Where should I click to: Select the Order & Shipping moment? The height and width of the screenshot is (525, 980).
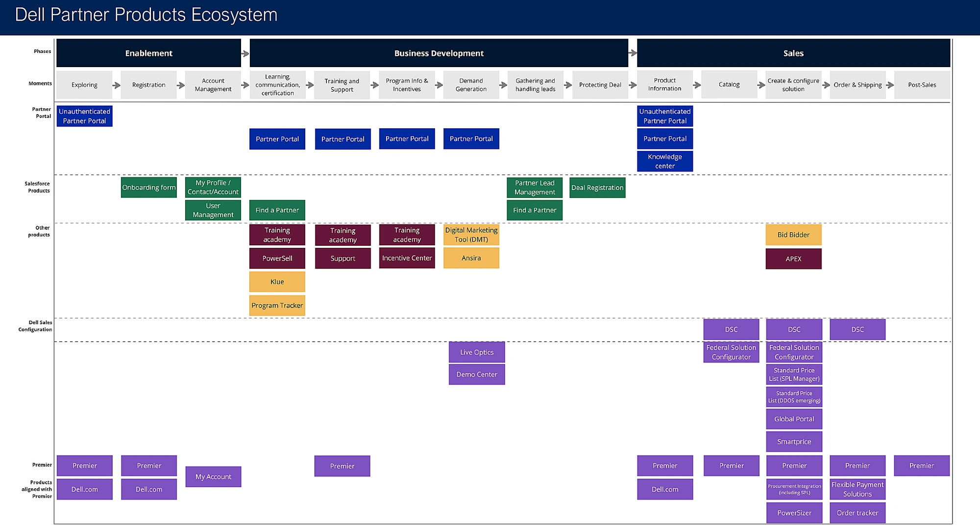point(857,85)
